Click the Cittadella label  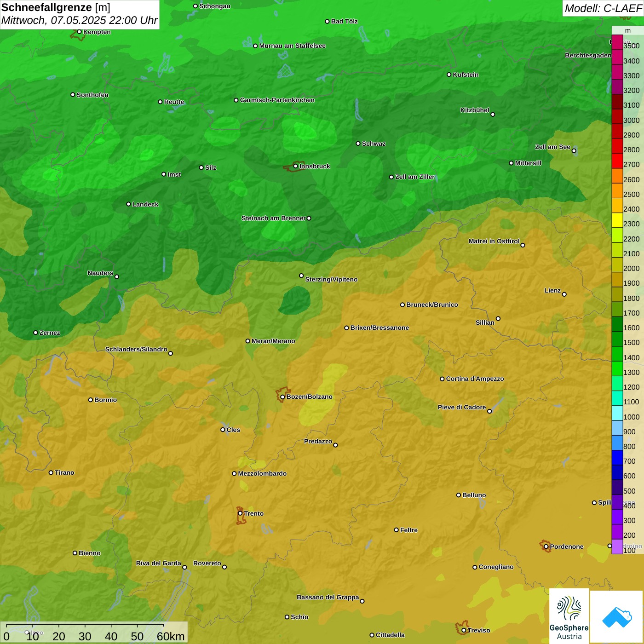pyautogui.click(x=390, y=635)
